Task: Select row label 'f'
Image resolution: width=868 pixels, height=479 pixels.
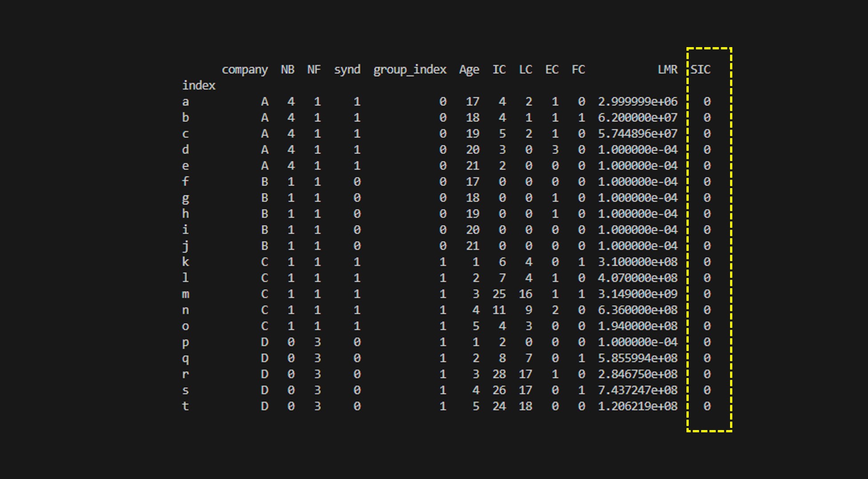Action: pos(186,182)
